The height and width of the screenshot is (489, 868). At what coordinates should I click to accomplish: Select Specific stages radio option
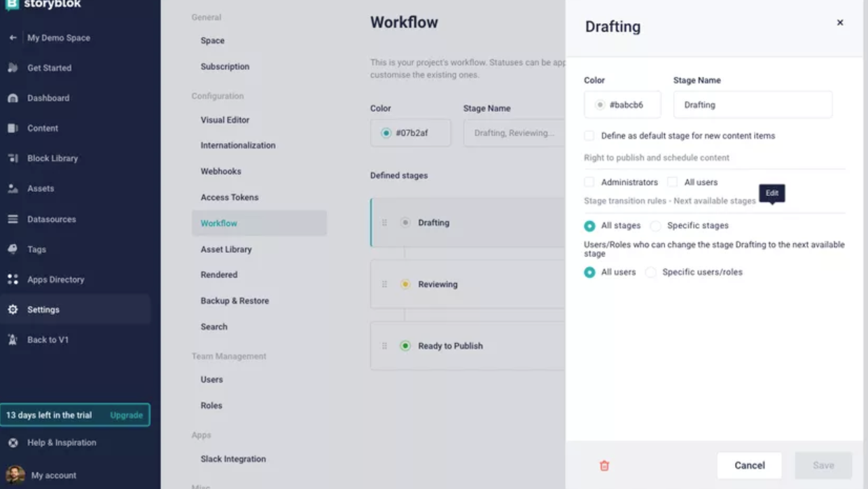656,226
